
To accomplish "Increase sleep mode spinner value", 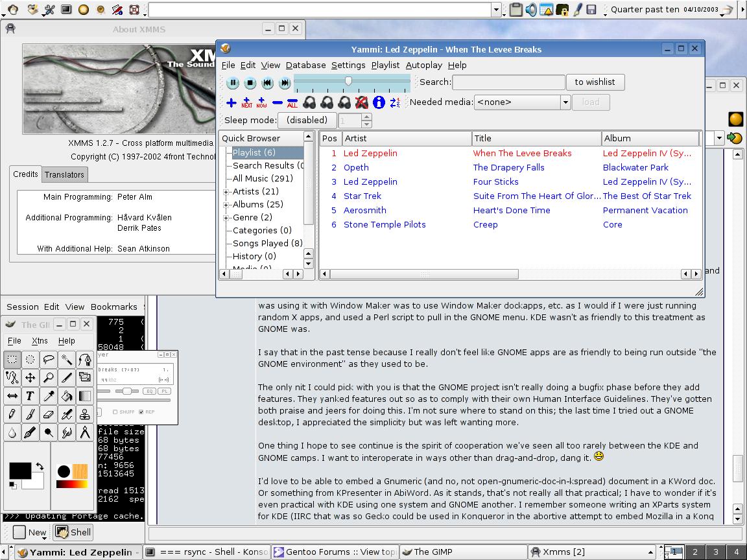I will [x=366, y=117].
